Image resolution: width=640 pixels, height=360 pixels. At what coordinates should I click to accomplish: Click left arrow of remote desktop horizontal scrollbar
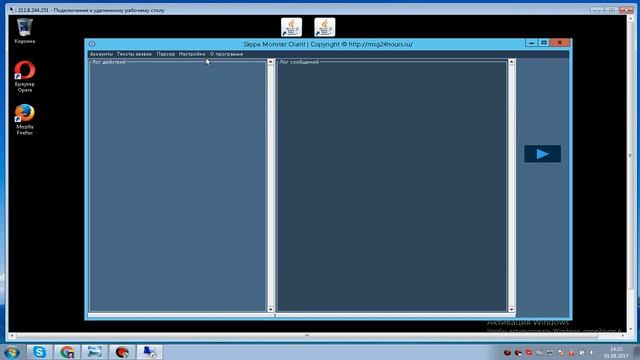12,336
